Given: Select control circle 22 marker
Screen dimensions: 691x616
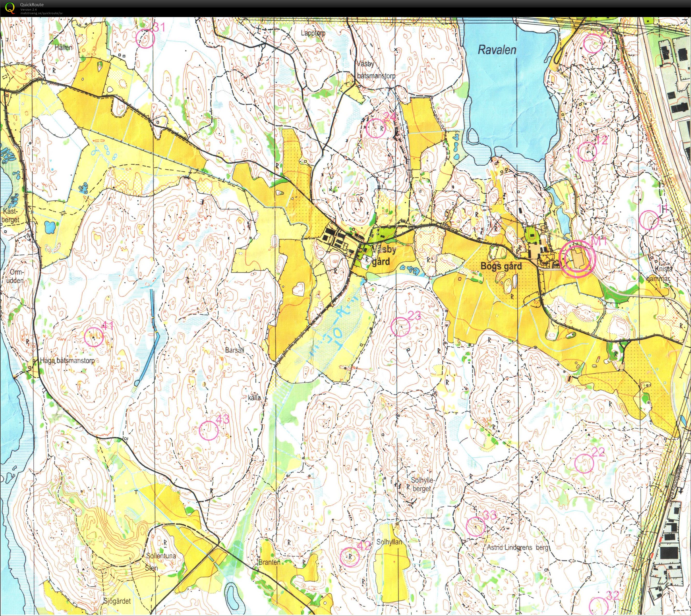Looking at the screenshot, I should [x=584, y=463].
